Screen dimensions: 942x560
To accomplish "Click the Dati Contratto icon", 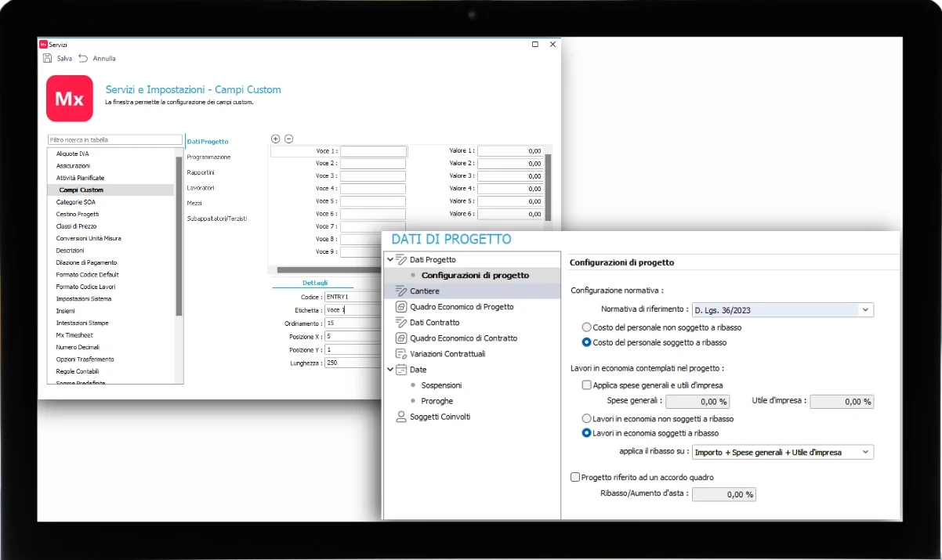I will pyautogui.click(x=401, y=323).
